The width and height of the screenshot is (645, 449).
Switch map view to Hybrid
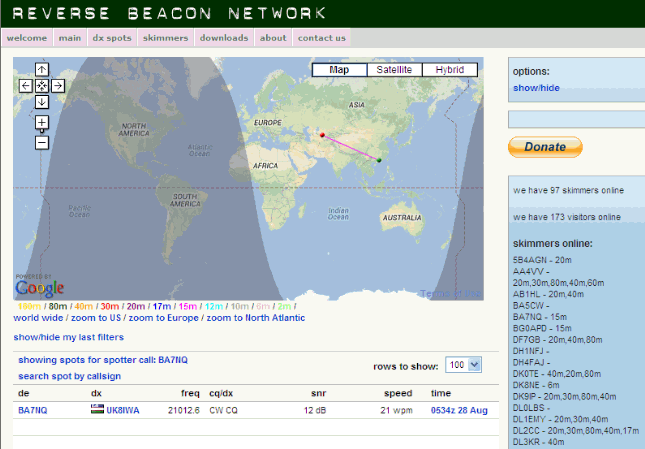click(x=450, y=70)
